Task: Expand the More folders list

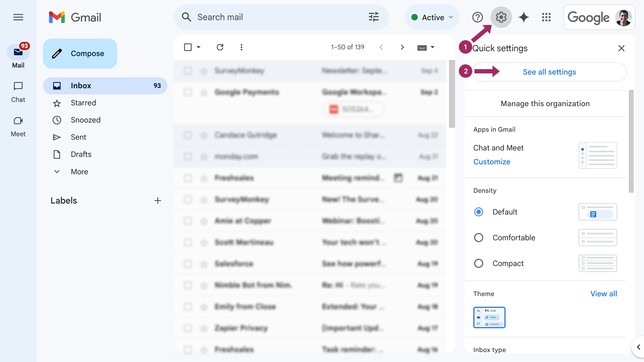Action: click(x=79, y=172)
